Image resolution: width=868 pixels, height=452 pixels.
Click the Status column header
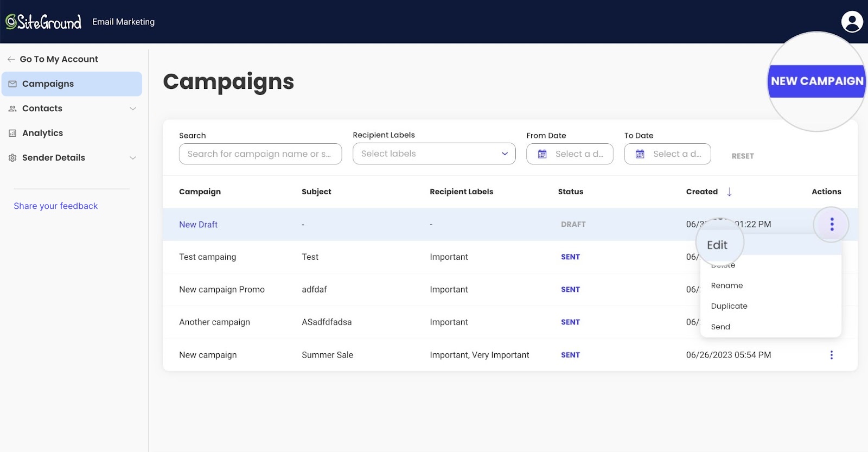tap(571, 192)
